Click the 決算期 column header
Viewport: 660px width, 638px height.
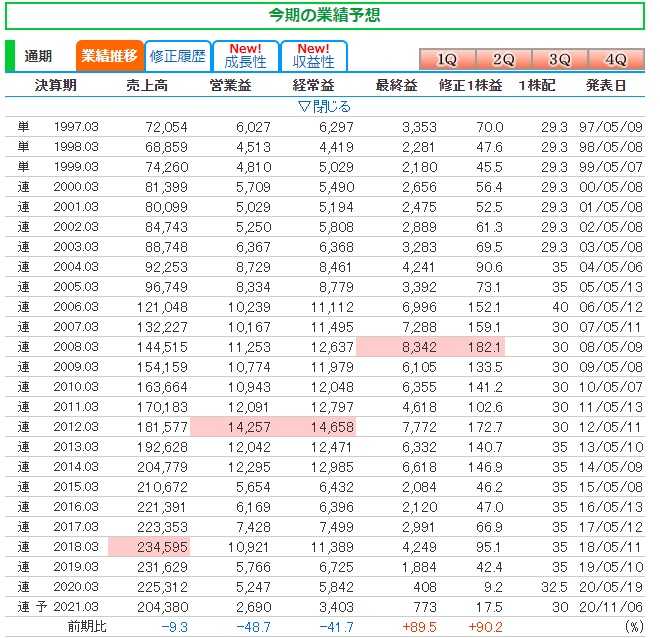point(55,85)
